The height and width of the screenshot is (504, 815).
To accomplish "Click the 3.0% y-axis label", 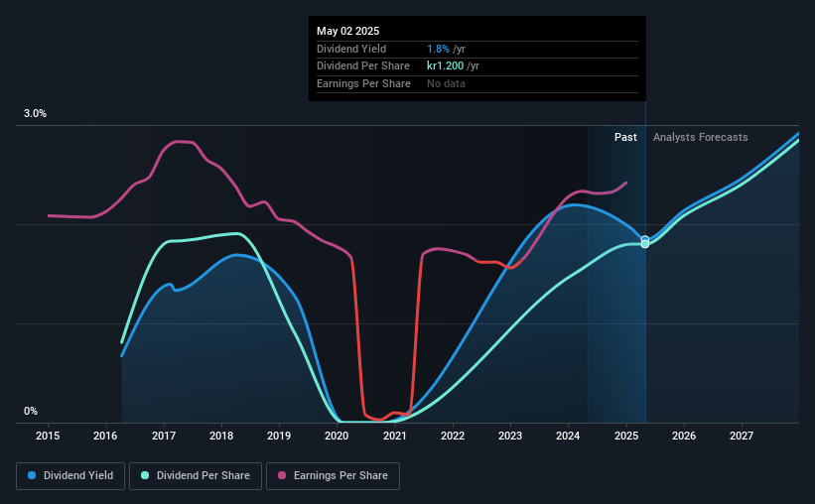I will 35,113.
